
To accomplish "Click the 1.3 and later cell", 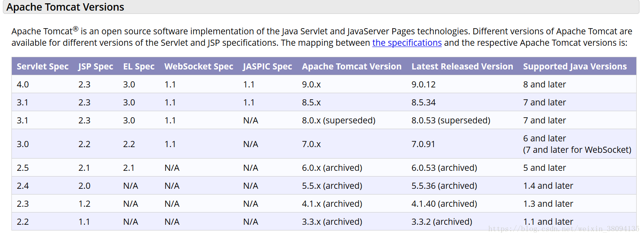I will coord(548,204).
